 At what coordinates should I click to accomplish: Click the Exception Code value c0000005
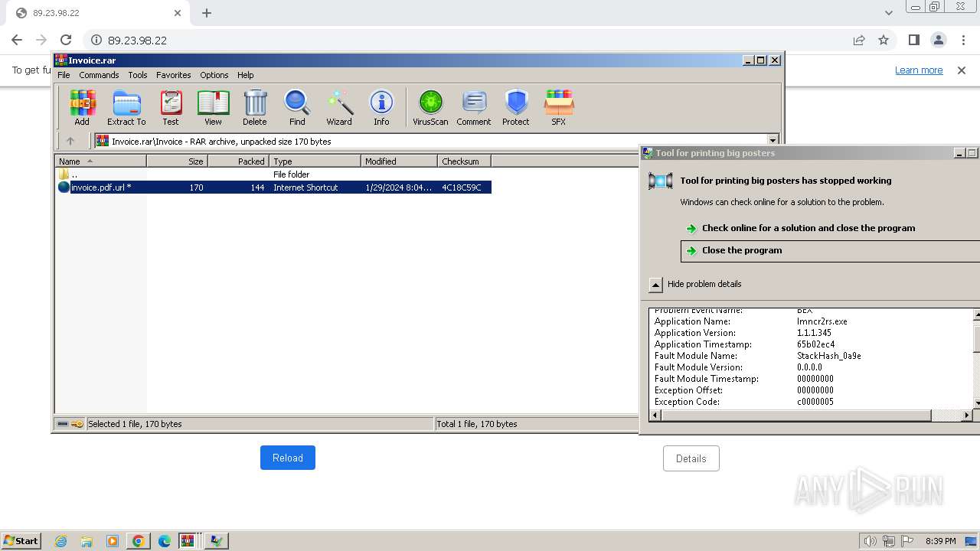[x=815, y=402]
